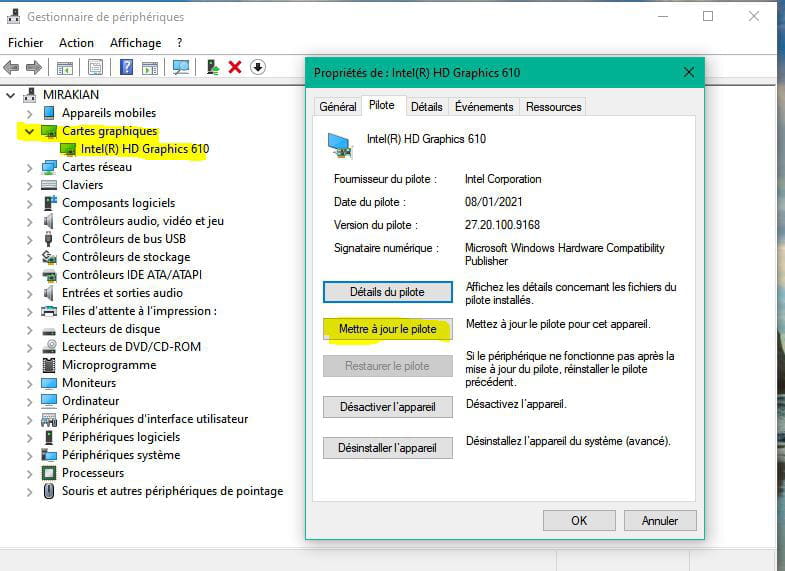Click the Files d'attente à l'impression printer icon
This screenshot has height=571, width=785.
click(x=49, y=311)
